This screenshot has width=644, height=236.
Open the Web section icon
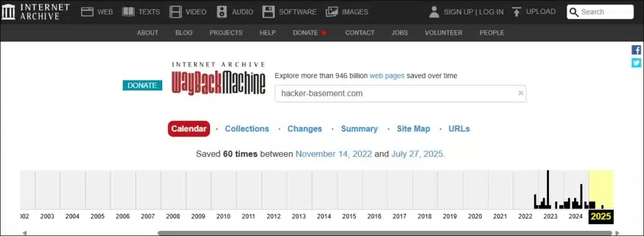click(87, 11)
